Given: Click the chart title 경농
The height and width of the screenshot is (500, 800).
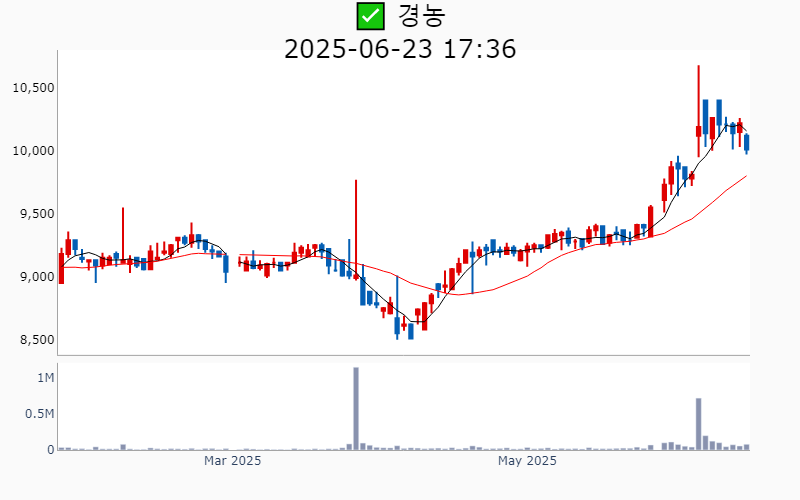Looking at the screenshot, I should 421,16.
